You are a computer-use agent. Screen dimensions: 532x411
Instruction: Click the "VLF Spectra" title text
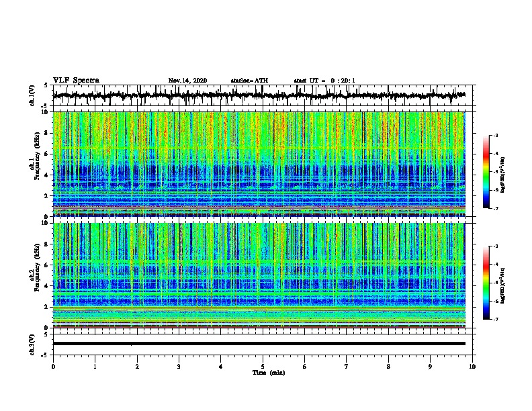pos(76,81)
